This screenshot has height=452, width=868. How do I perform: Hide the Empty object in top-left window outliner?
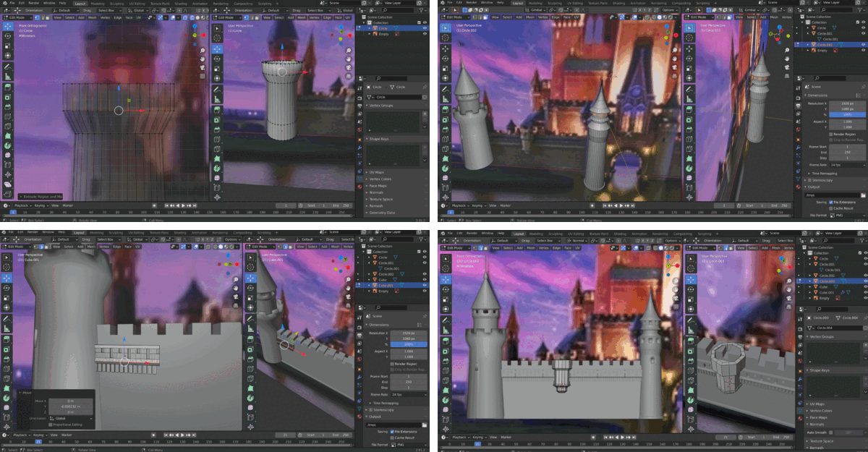425,33
